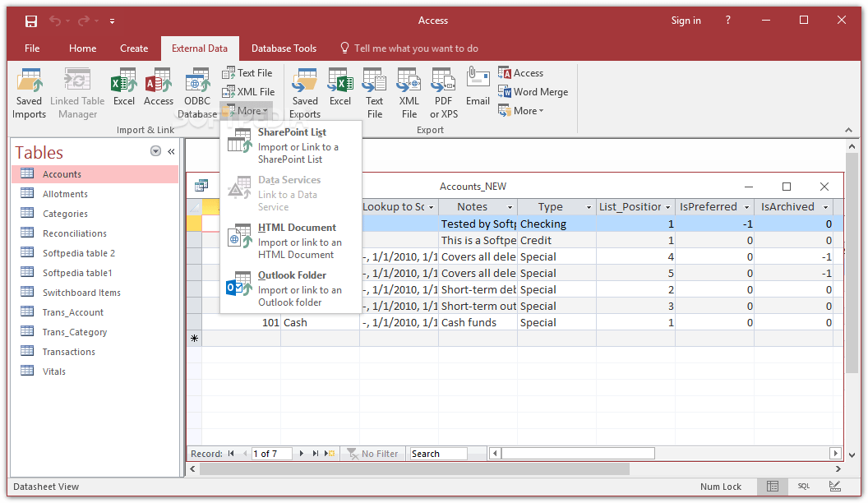Screen dimensions: 868x503
Task: Switch to SQL View in status bar
Action: tap(804, 487)
